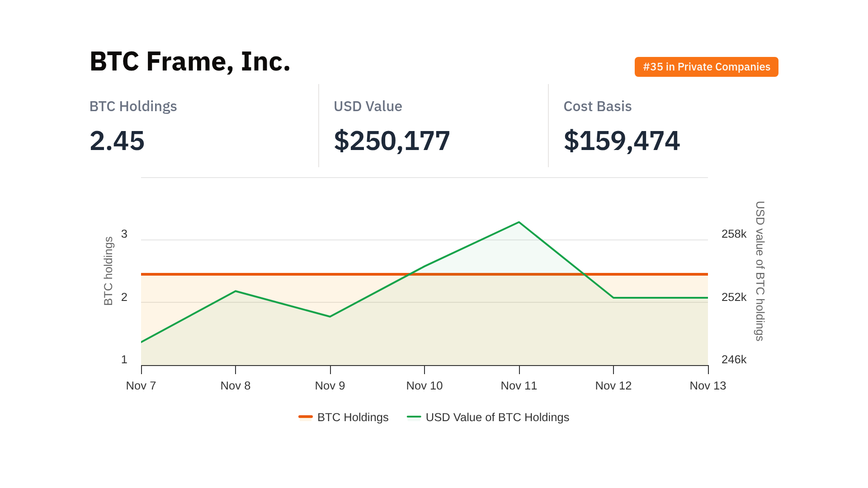Click the orange BTC Holdings legend swatch
The width and height of the screenshot is (868, 488).
[306, 417]
